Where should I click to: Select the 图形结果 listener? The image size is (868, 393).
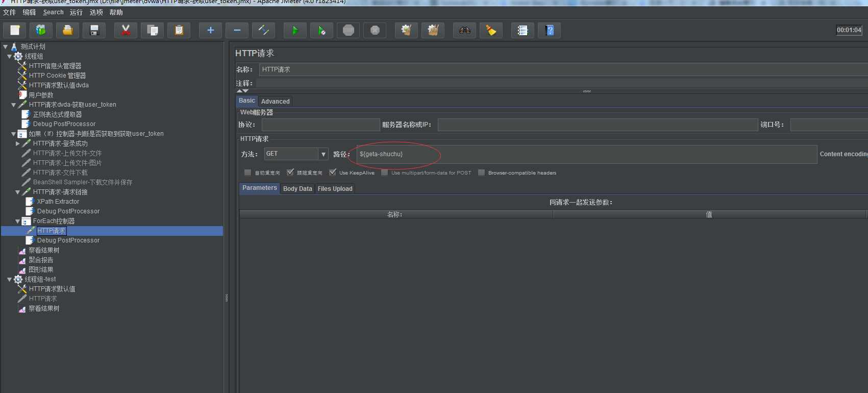click(x=41, y=269)
